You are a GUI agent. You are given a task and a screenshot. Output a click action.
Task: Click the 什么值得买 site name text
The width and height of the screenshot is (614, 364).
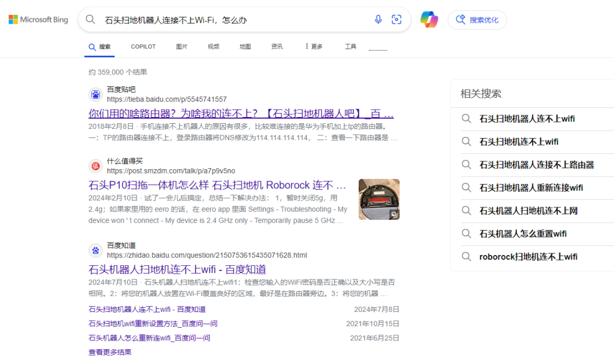point(125,161)
